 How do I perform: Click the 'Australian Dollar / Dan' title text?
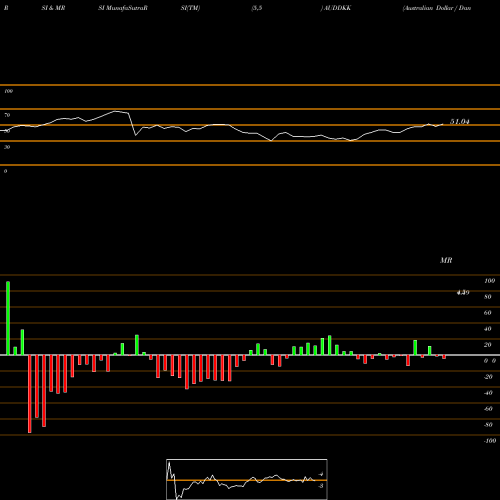[437, 8]
